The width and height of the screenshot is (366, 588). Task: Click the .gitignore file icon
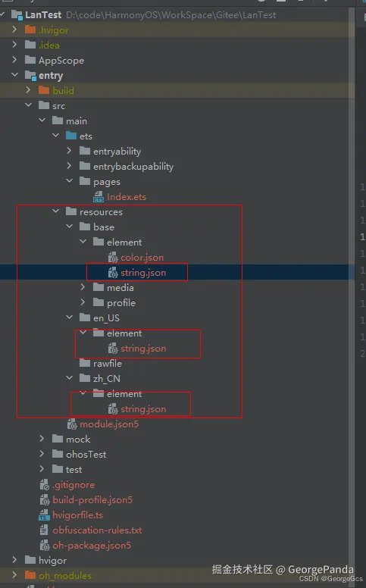point(44,484)
